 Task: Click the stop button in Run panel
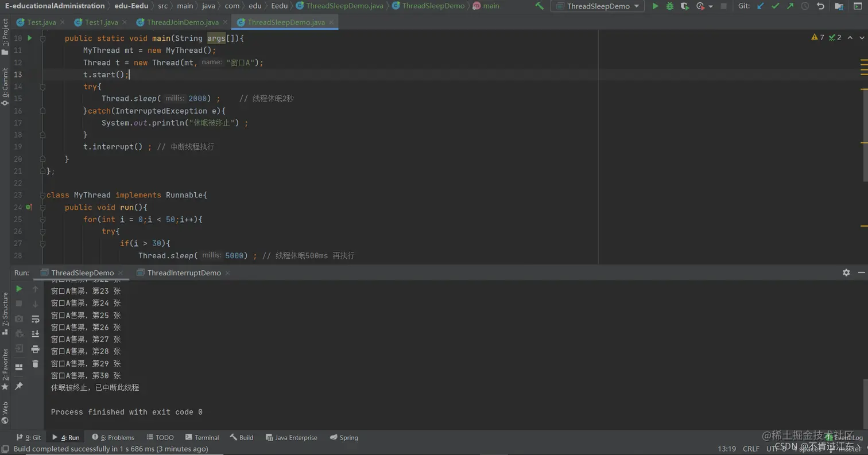[x=19, y=304]
